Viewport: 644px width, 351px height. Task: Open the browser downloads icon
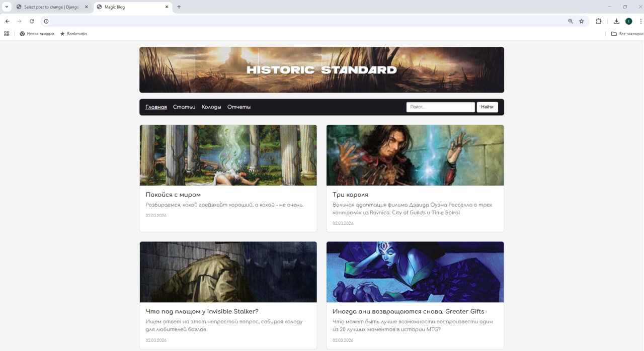point(616,21)
